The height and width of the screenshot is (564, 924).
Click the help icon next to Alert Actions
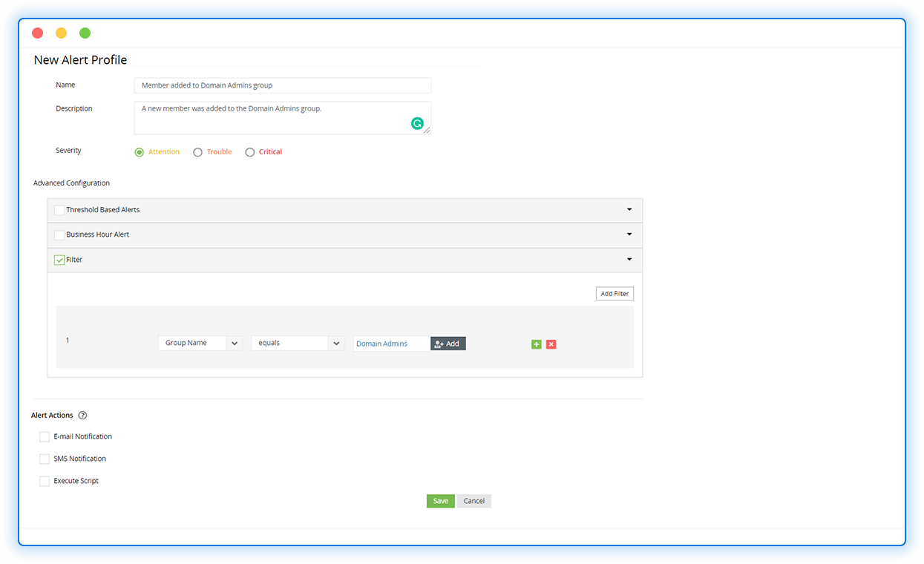click(x=82, y=415)
